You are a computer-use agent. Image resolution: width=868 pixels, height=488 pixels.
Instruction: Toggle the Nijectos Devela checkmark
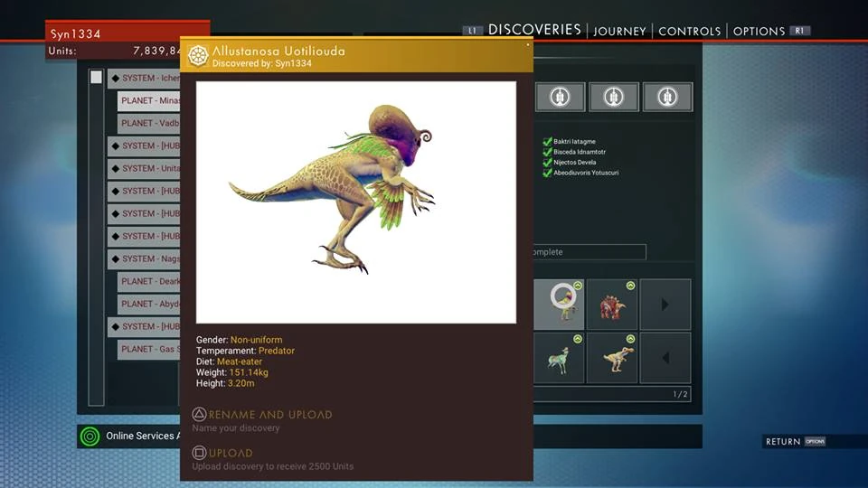click(548, 162)
